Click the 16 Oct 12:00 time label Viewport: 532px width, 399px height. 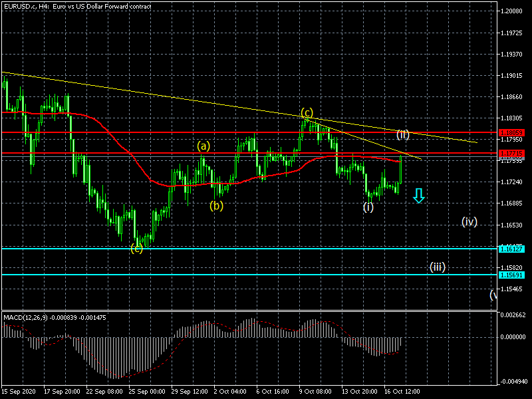pyautogui.click(x=400, y=392)
